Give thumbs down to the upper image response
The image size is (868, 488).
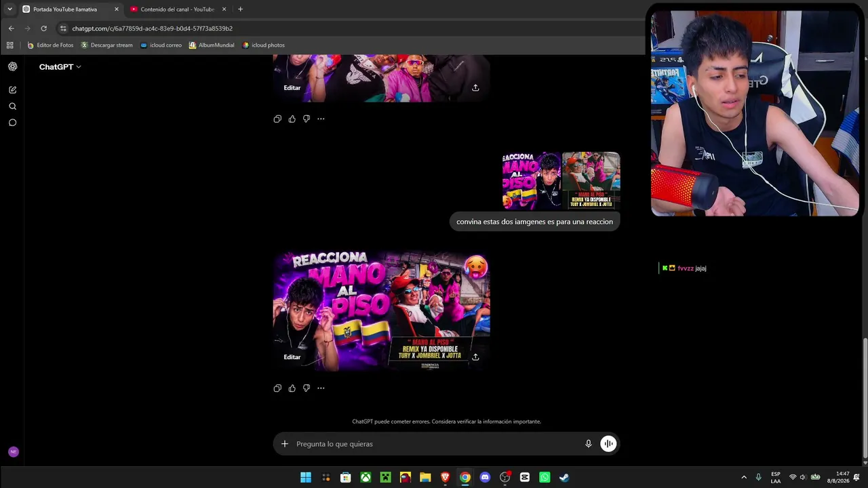(307, 119)
